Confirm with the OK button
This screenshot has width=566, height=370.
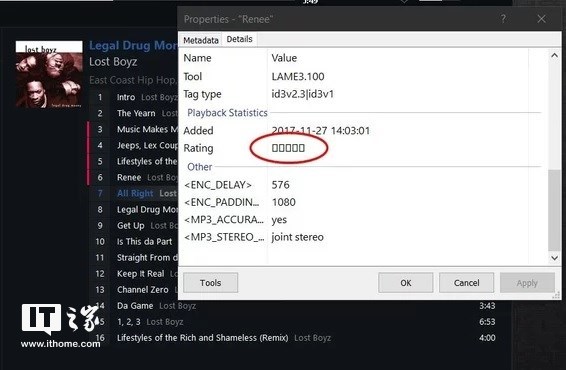tap(406, 283)
